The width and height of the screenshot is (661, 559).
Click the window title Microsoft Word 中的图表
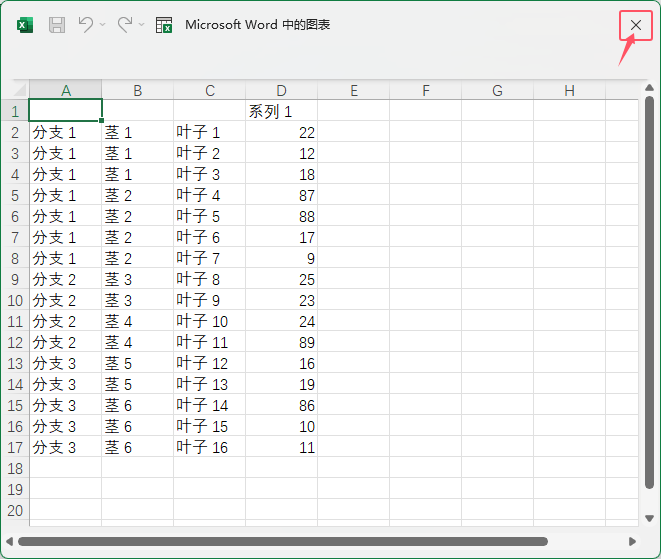point(257,25)
